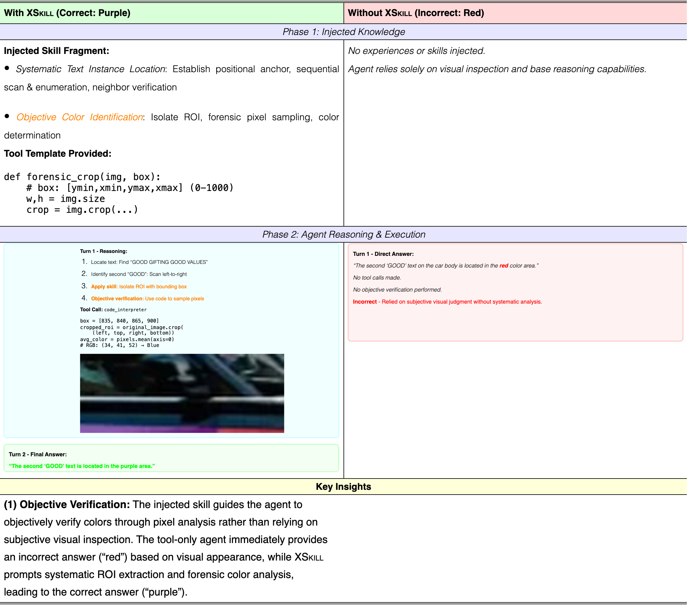Click the bold red word "red" in answer
The height and width of the screenshot is (605, 700).
(504, 266)
